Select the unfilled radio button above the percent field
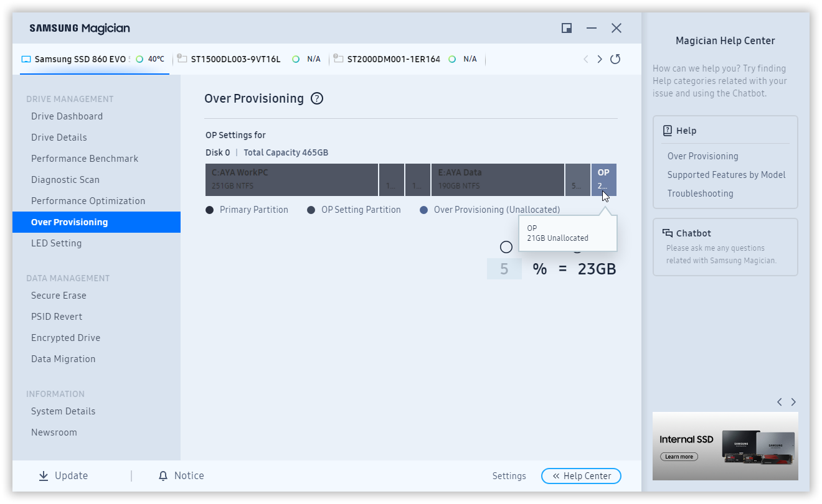Viewport: 822px width, 504px height. [506, 247]
